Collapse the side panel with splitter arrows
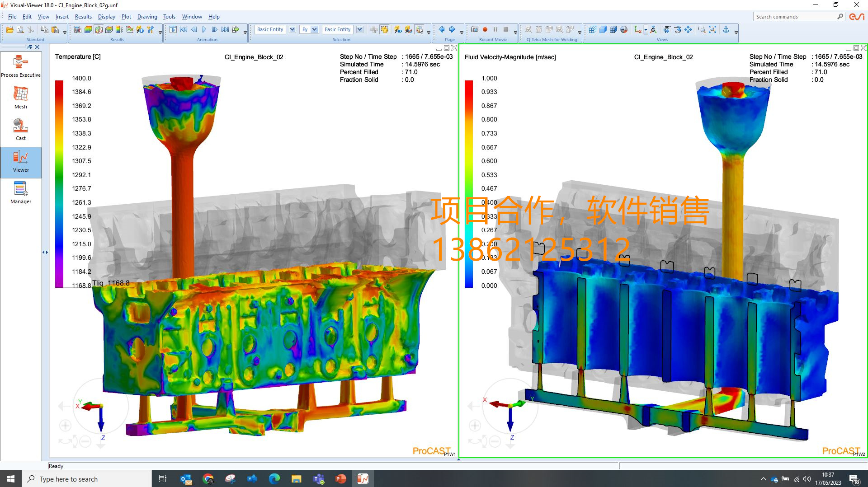 (45, 252)
